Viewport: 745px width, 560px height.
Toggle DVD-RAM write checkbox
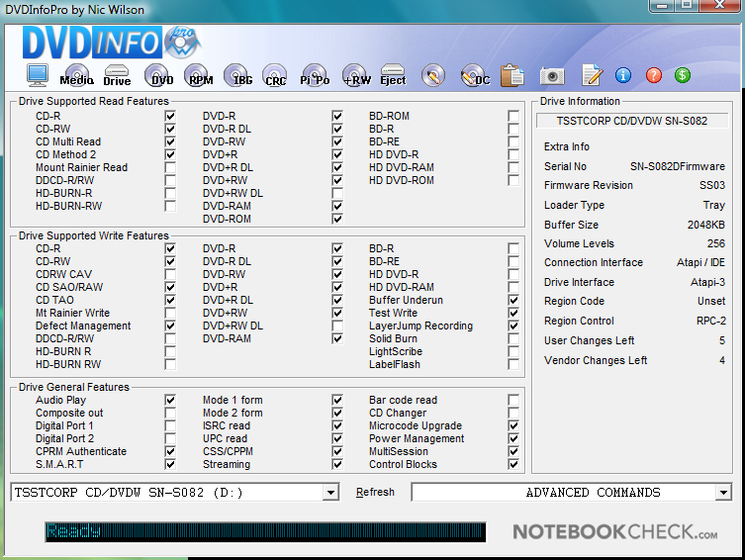[x=337, y=338]
